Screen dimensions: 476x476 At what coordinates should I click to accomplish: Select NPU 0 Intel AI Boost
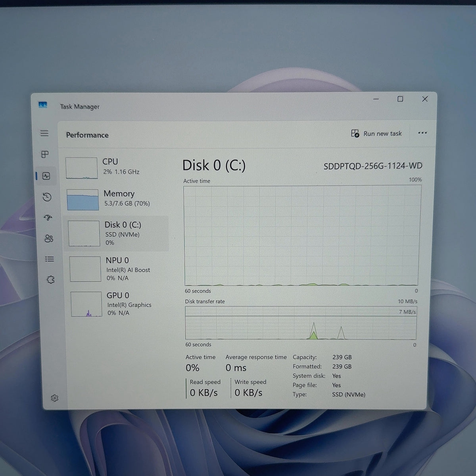(118, 269)
